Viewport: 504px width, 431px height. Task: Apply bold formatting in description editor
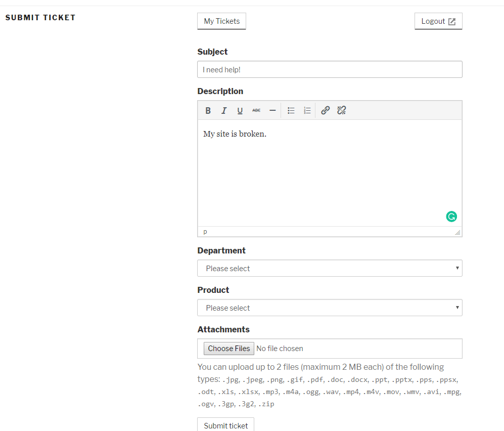[x=208, y=111]
